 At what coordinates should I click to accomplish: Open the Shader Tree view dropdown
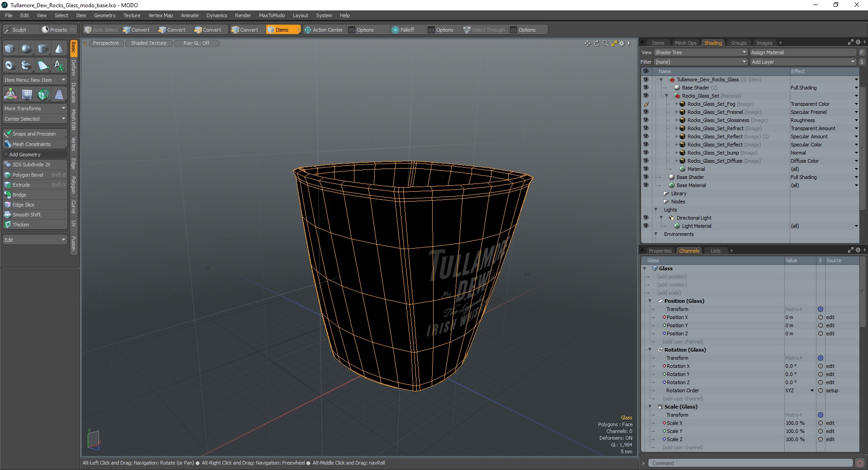tap(700, 52)
